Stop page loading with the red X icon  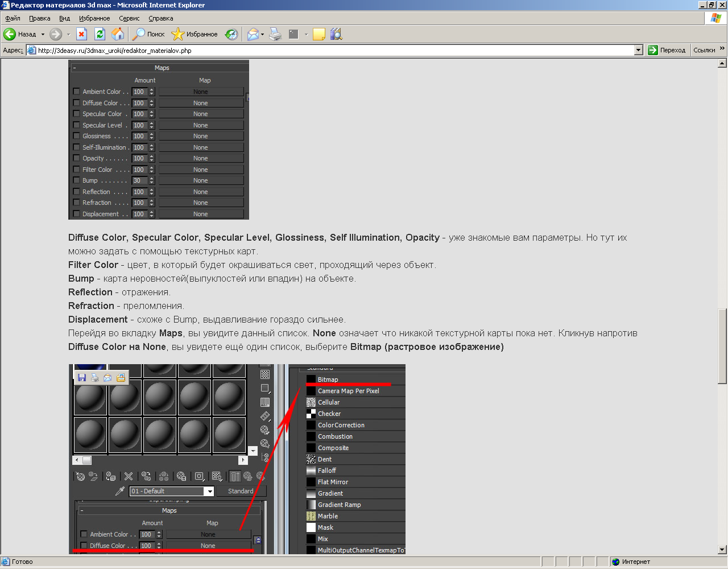click(81, 34)
